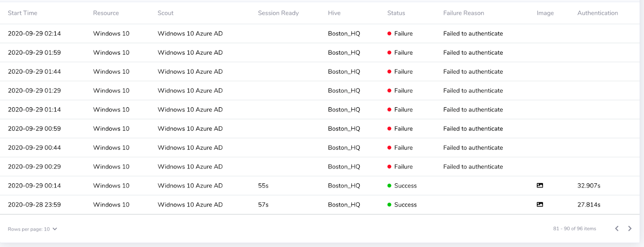
Task: Click Failed to authenticate in 00:44 row
Action: (473, 147)
